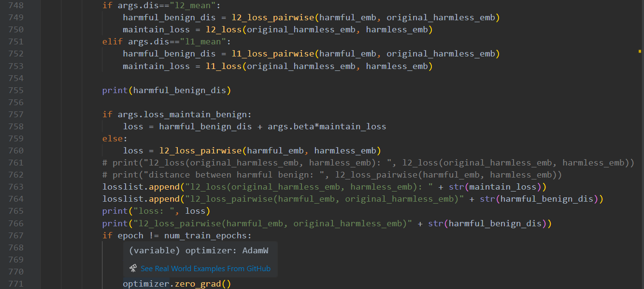Image resolution: width=644 pixels, height=289 pixels.
Task: Click the optimizer: AdamW tooltip text
Action: click(199, 250)
